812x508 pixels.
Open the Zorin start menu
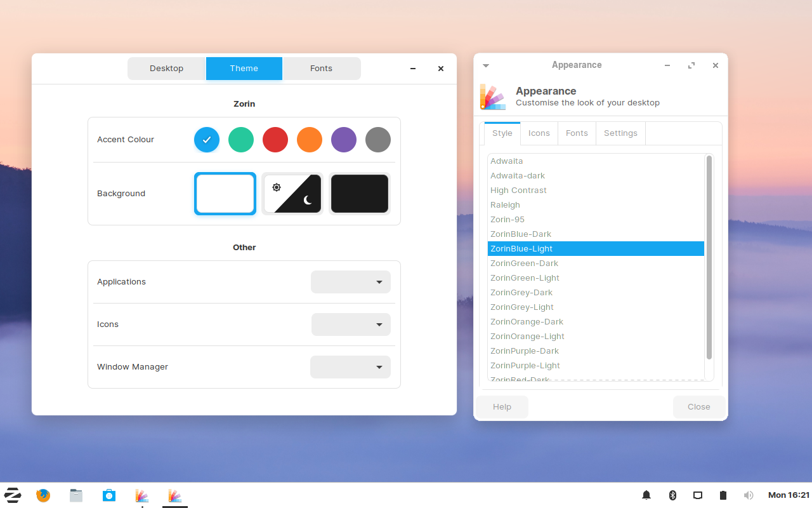coord(13,495)
